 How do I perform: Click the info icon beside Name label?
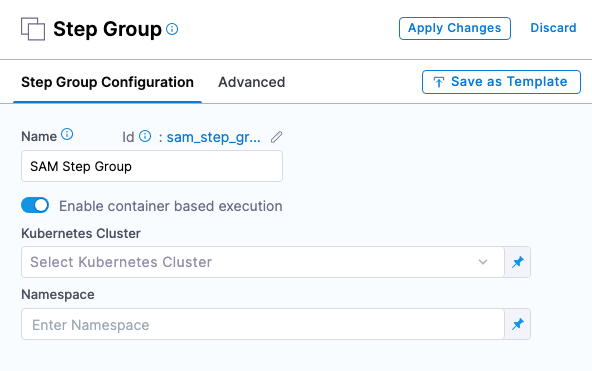[x=67, y=134]
